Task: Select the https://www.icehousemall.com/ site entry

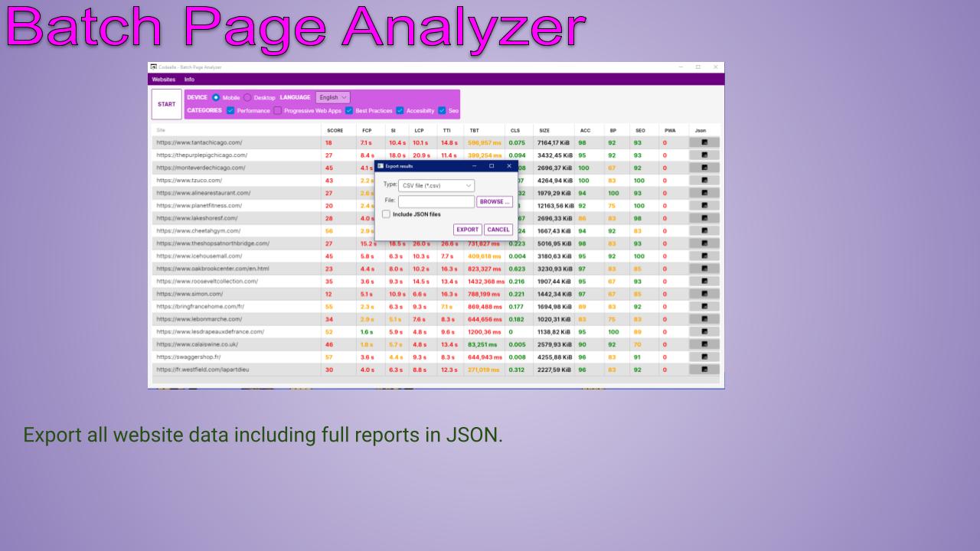Action: [200, 256]
